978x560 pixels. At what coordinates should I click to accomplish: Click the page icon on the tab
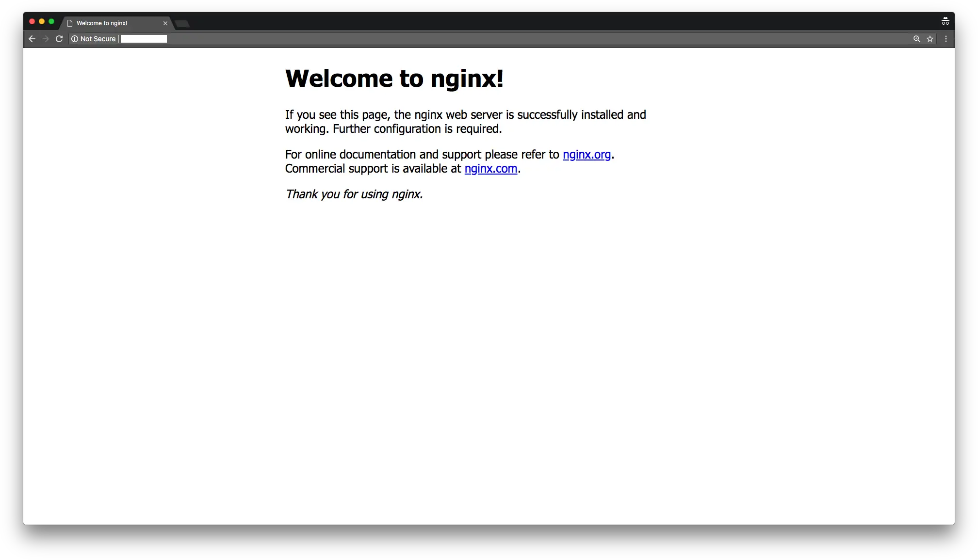[x=70, y=23]
